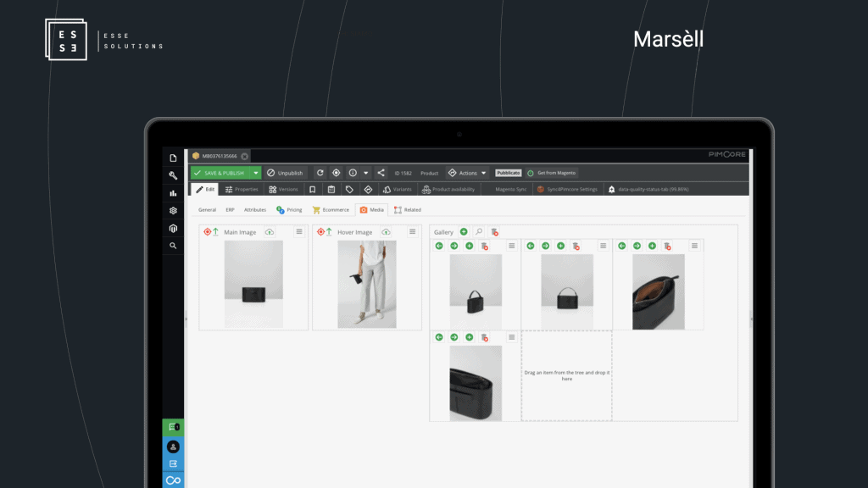Screen dimensions: 868x488
Task: Click the Main Image upload cloud icon
Action: coord(269,232)
